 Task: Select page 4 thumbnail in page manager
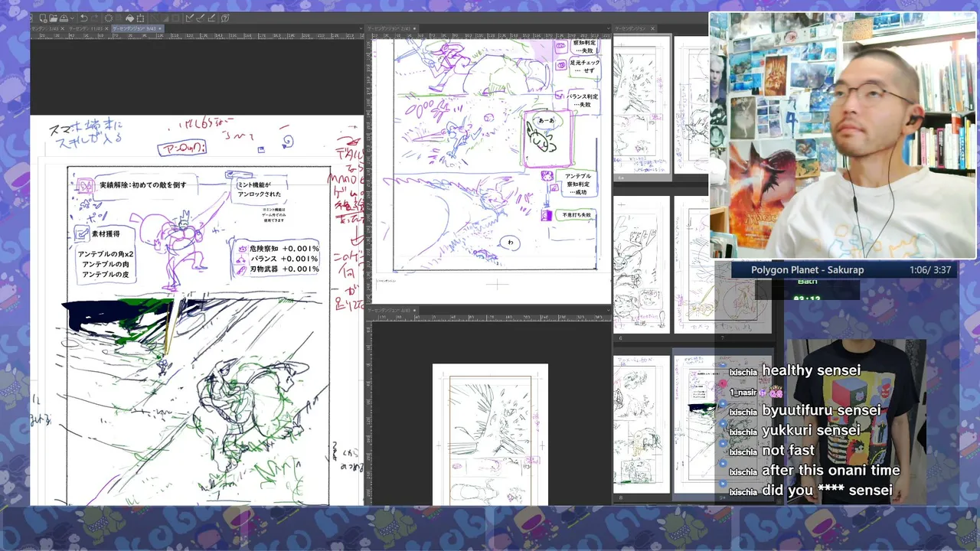coord(642,105)
